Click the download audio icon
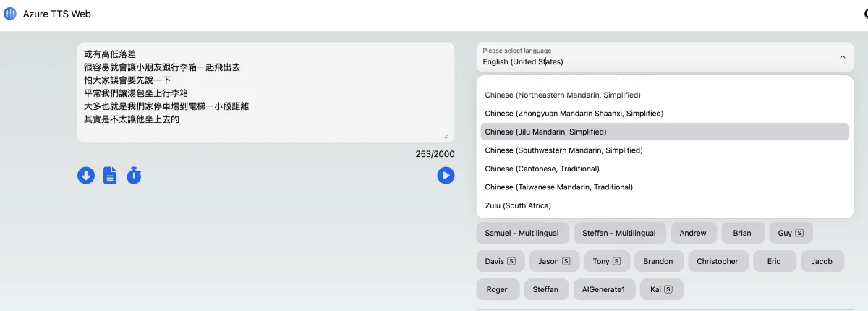Image resolution: width=868 pixels, height=311 pixels. 86,175
